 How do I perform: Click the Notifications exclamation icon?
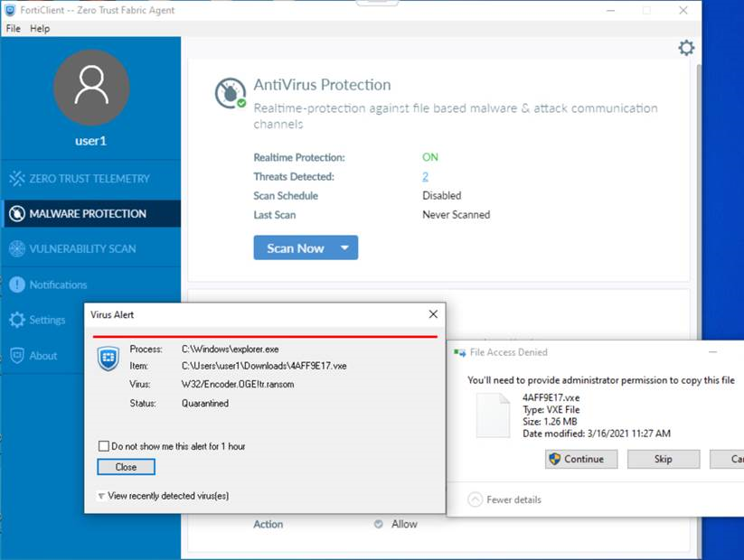(17, 285)
